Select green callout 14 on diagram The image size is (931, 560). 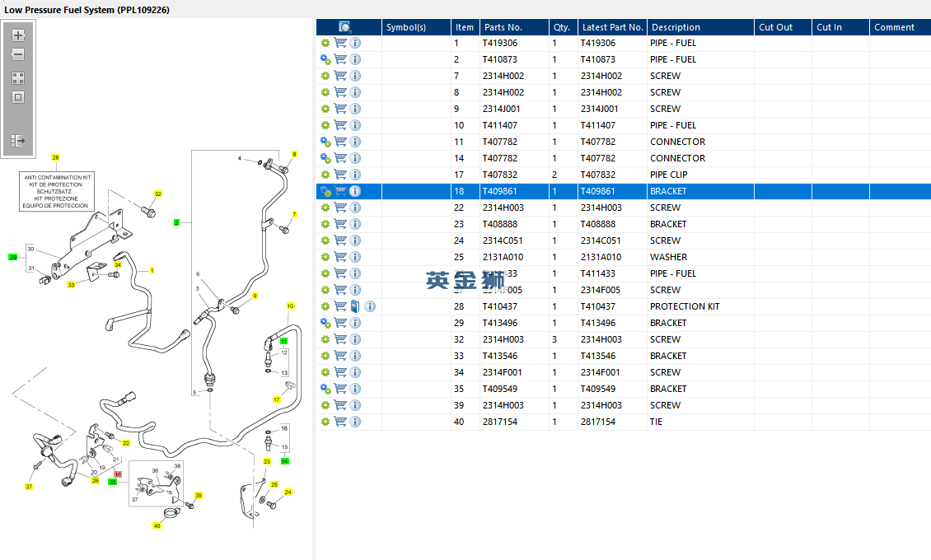(x=285, y=461)
